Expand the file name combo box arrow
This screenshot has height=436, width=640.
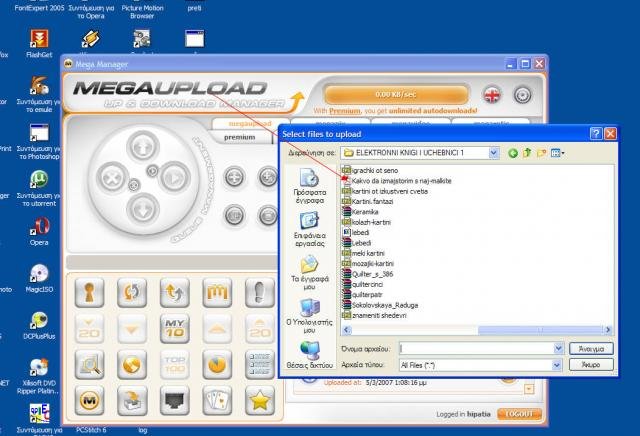click(x=557, y=348)
